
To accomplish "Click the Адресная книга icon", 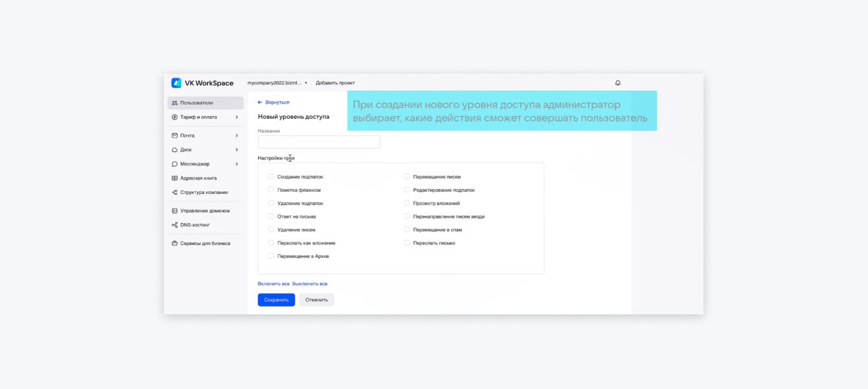I will [x=174, y=178].
